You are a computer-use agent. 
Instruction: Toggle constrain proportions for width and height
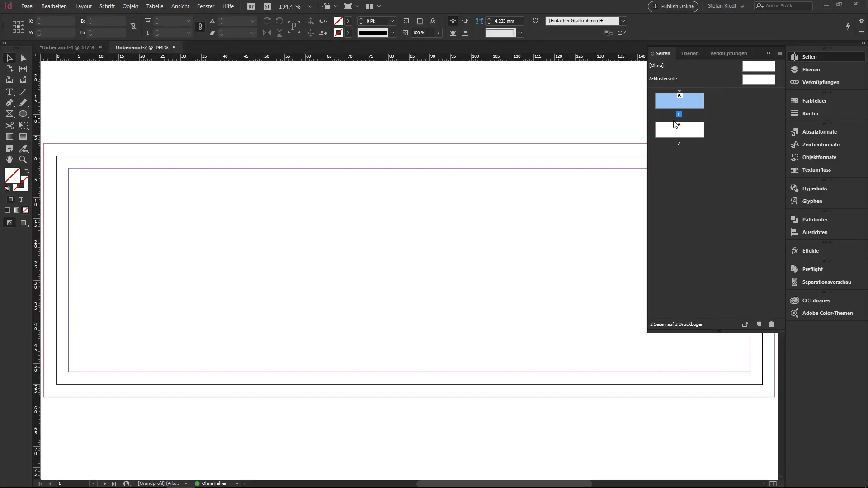tap(133, 27)
